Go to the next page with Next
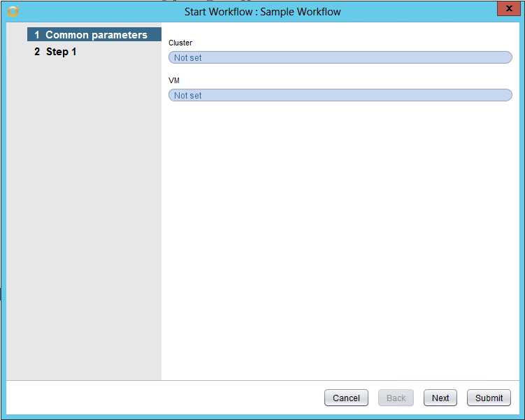525x420 pixels. (x=440, y=398)
